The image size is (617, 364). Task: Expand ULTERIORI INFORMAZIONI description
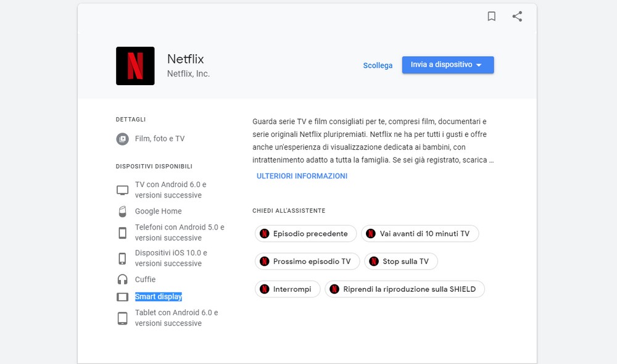point(302,176)
